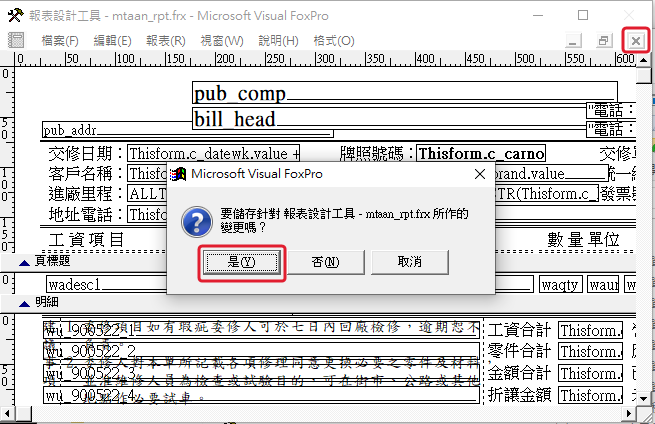
Task: Click 取消 to cancel the dialog
Action: pos(410,262)
